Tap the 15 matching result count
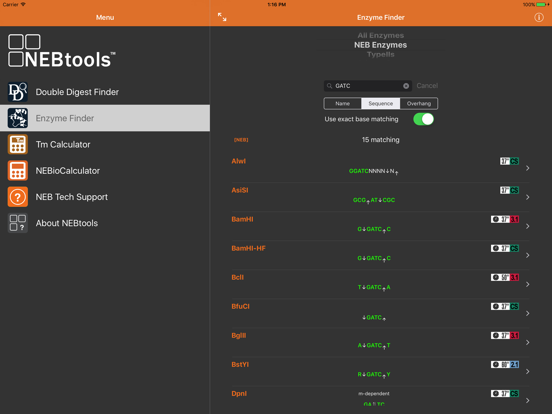552x414 pixels. coord(381,140)
